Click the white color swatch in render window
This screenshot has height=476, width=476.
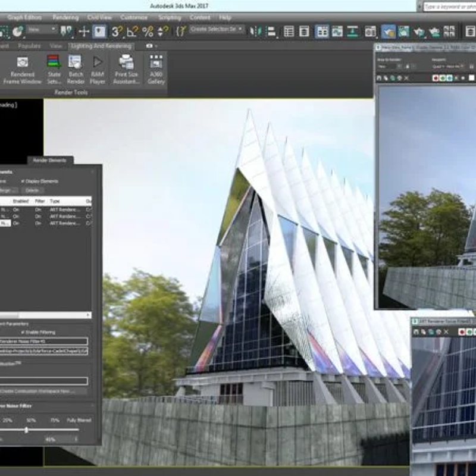click(471, 78)
